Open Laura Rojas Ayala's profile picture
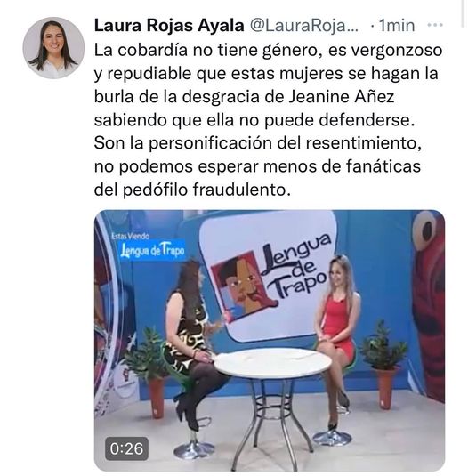Image resolution: width=468 pixels, height=476 pixels. click(53, 48)
